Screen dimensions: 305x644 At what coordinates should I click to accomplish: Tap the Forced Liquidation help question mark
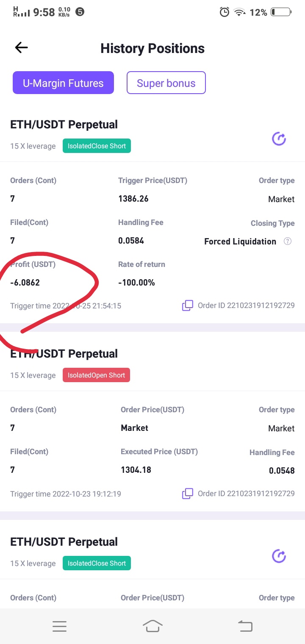tap(288, 241)
